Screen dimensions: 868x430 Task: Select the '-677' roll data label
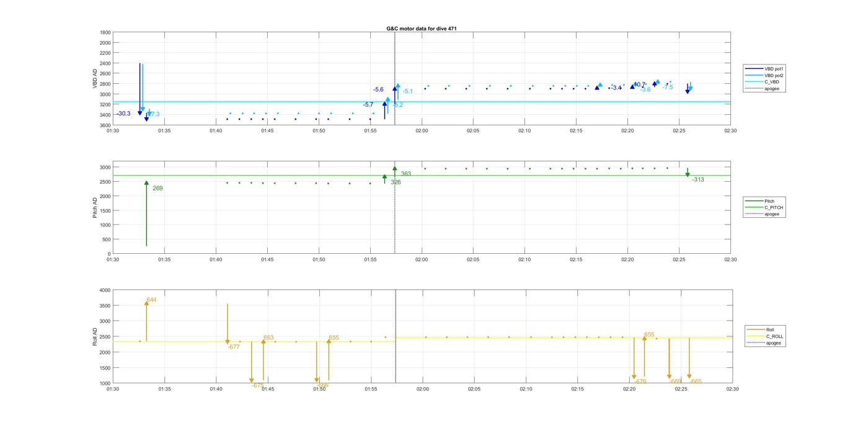(x=233, y=347)
